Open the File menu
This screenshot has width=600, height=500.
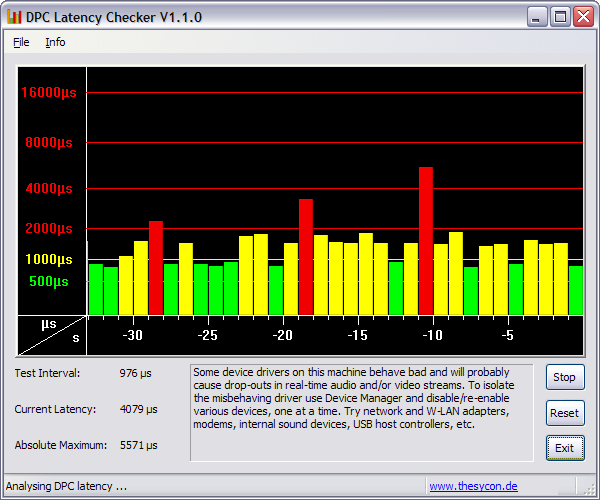click(x=21, y=42)
